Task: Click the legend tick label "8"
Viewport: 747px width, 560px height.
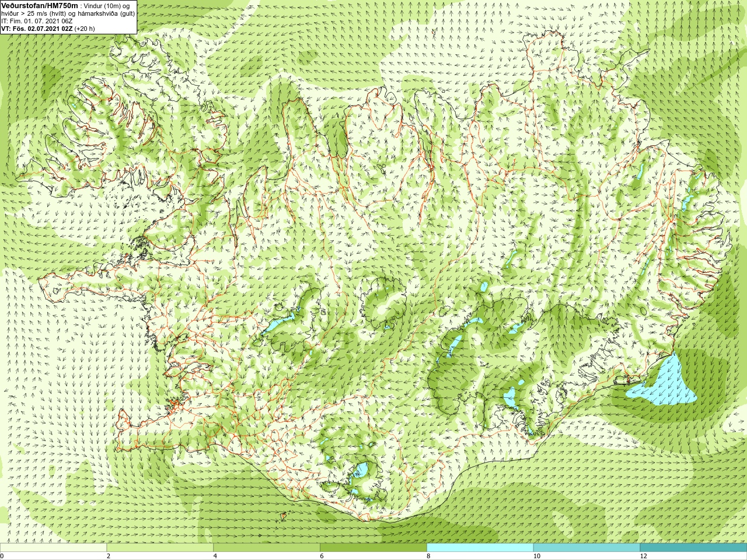Action: [x=429, y=556]
